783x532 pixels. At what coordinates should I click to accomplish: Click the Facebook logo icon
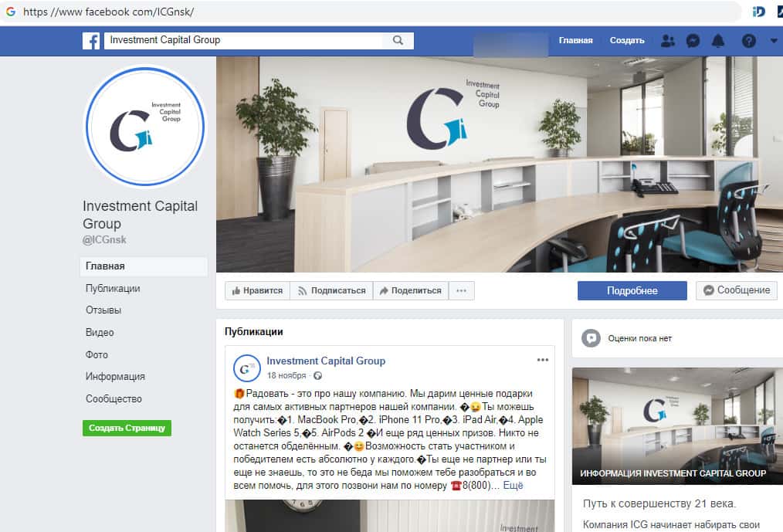91,41
